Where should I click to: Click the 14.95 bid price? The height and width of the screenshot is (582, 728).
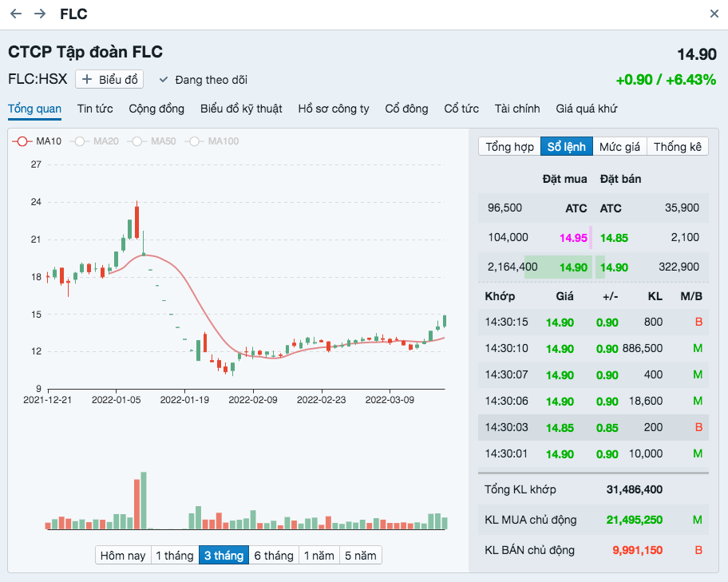coord(573,238)
